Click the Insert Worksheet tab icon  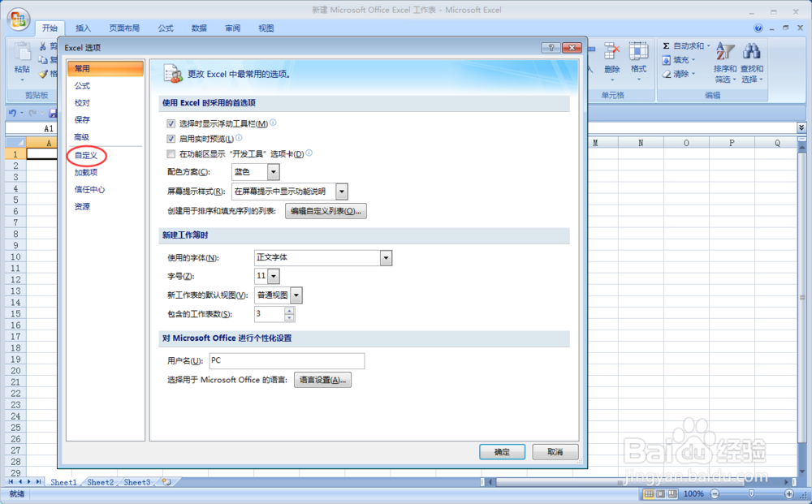tap(166, 482)
